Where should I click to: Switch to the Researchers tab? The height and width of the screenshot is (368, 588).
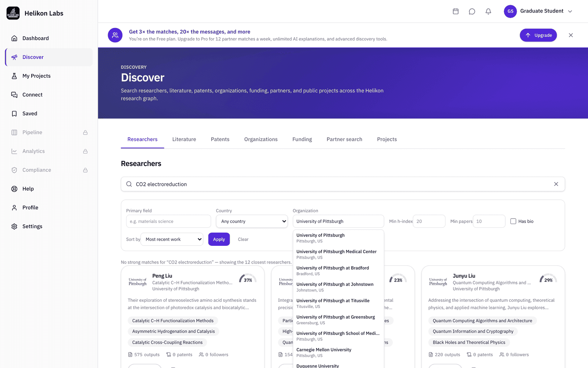point(143,139)
